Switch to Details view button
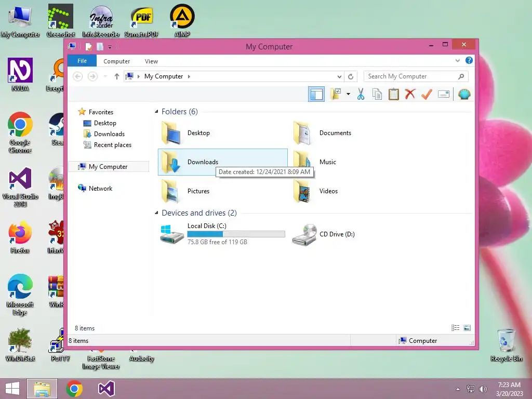 (x=455, y=328)
